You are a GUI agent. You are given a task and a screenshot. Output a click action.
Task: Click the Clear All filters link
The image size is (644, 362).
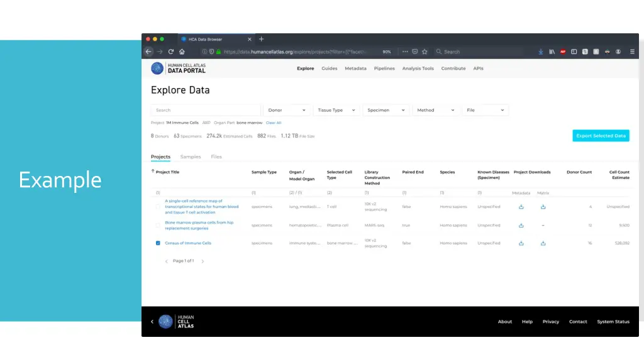tap(274, 123)
